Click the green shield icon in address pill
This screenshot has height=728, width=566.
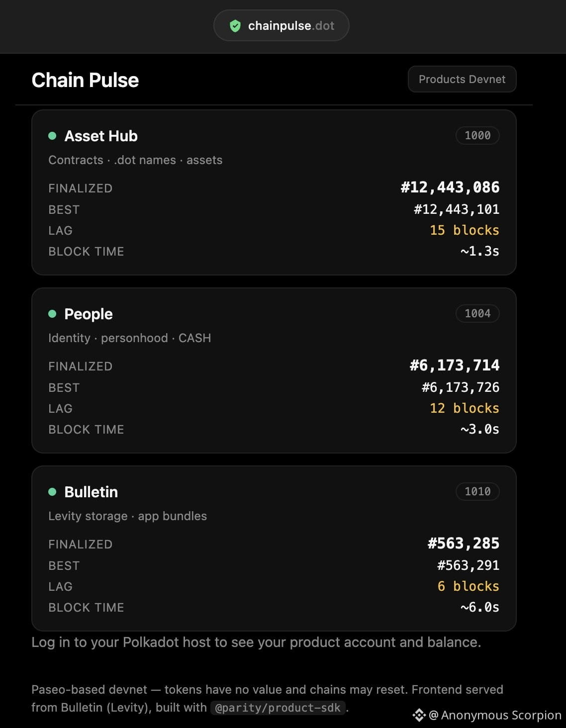(235, 26)
